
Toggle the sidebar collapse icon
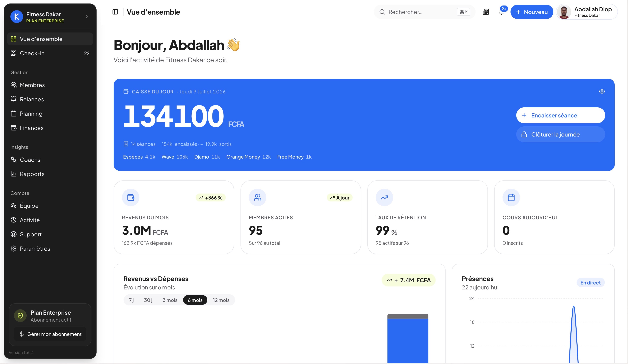point(115,12)
